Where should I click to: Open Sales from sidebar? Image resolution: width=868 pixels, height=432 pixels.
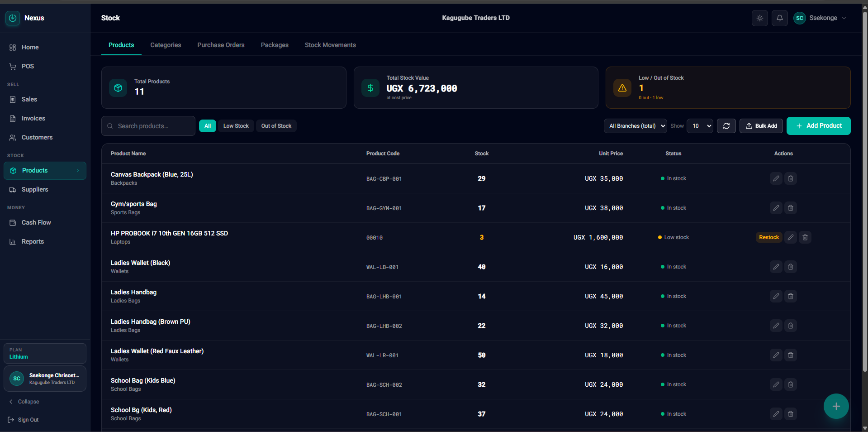tap(45, 99)
